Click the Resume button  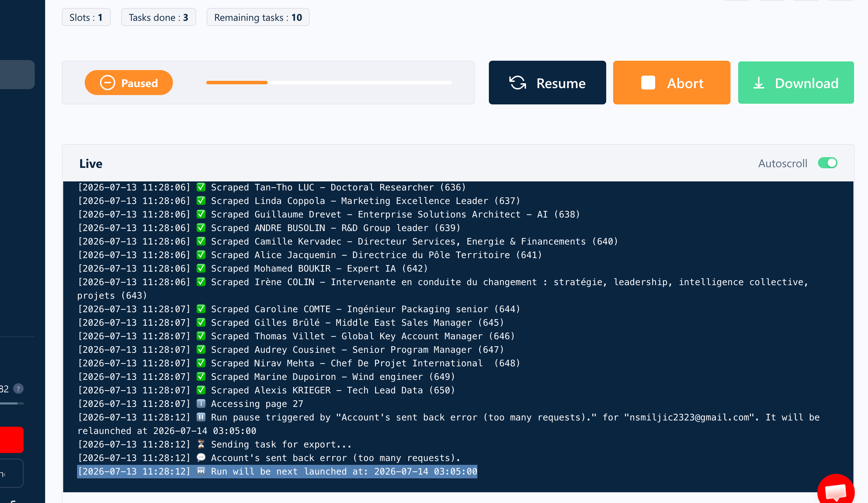[x=547, y=83]
